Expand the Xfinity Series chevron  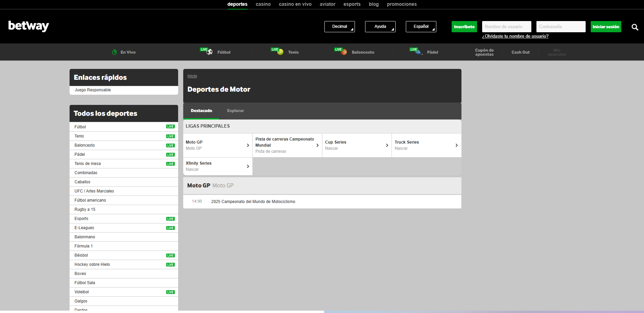248,166
